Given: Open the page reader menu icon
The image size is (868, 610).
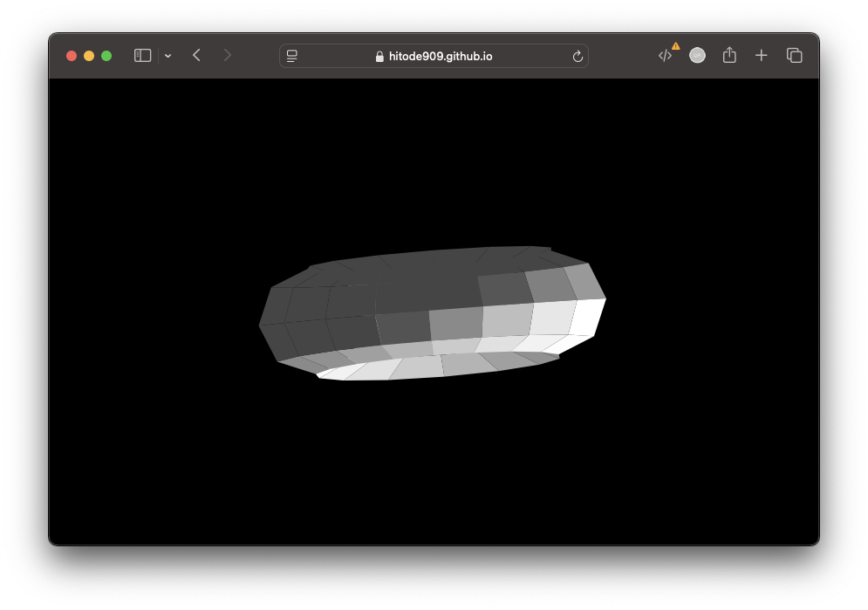Looking at the screenshot, I should (291, 56).
